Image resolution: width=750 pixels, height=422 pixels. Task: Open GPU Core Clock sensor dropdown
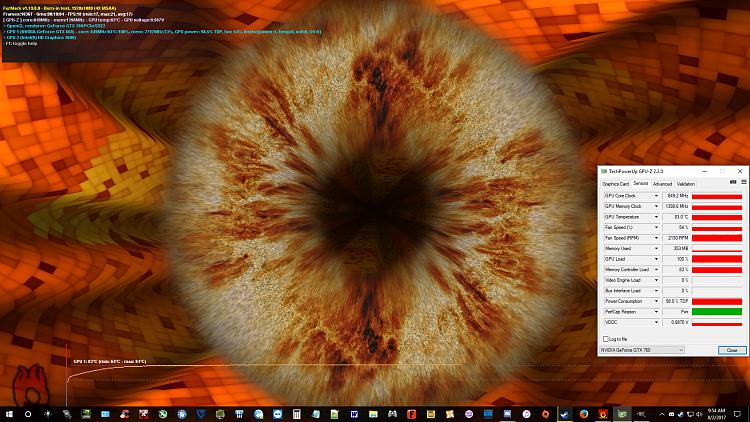[656, 196]
